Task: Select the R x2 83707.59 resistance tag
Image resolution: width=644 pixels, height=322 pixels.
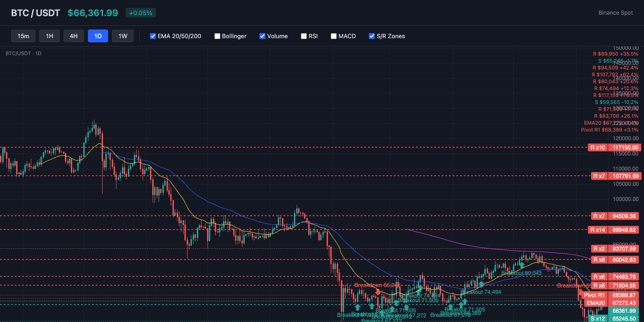Action: [615, 248]
